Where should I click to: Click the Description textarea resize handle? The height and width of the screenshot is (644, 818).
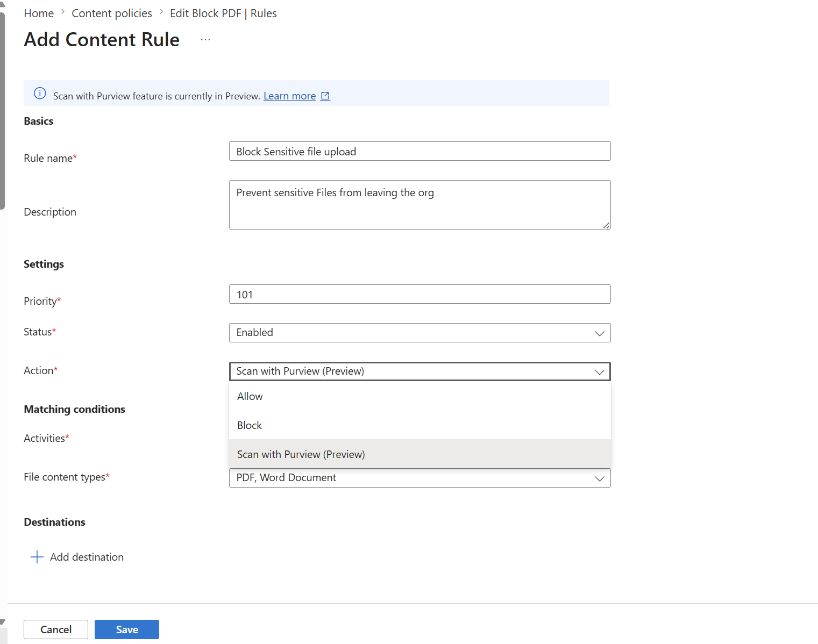coord(606,225)
